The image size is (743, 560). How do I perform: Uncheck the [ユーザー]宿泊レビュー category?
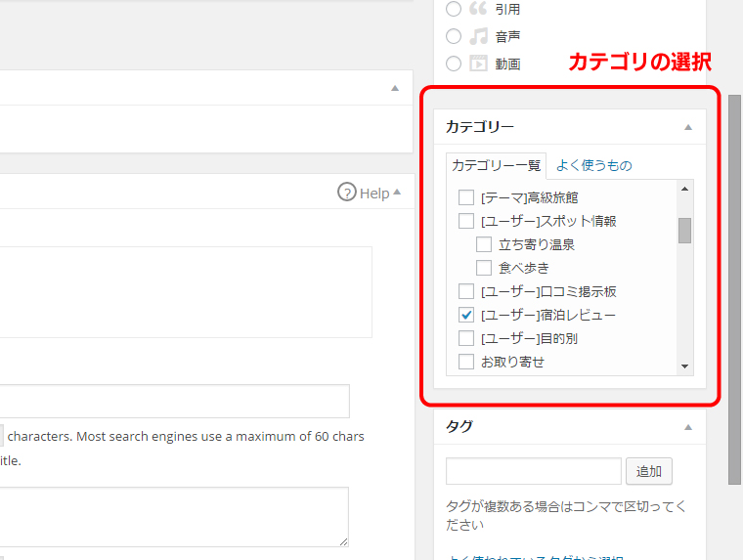(466, 315)
